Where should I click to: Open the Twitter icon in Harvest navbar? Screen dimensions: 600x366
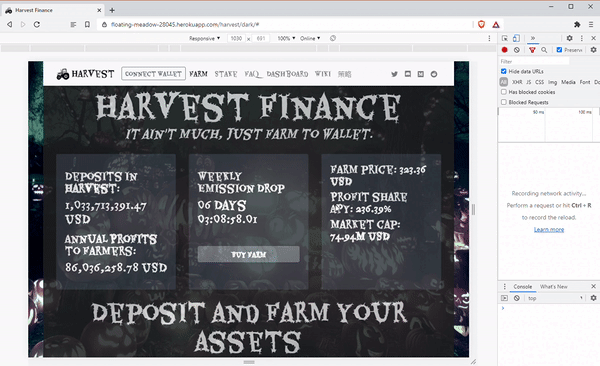click(x=395, y=74)
